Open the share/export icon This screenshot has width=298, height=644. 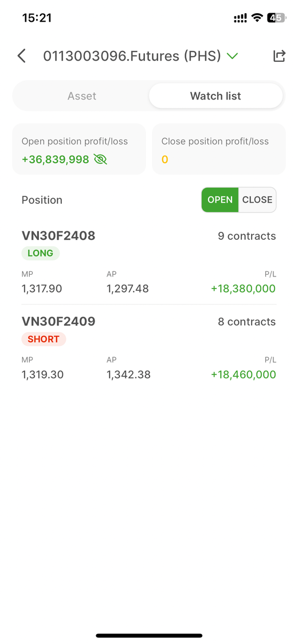[x=279, y=56]
